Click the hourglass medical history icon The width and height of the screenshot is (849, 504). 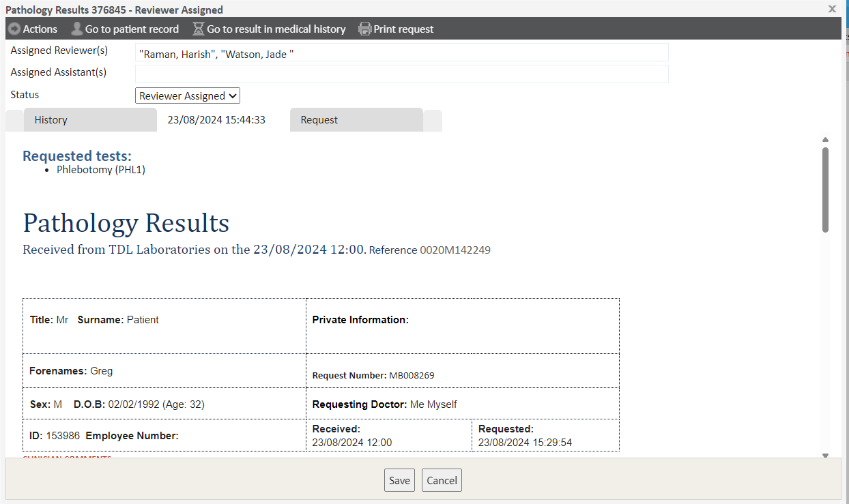(x=199, y=29)
